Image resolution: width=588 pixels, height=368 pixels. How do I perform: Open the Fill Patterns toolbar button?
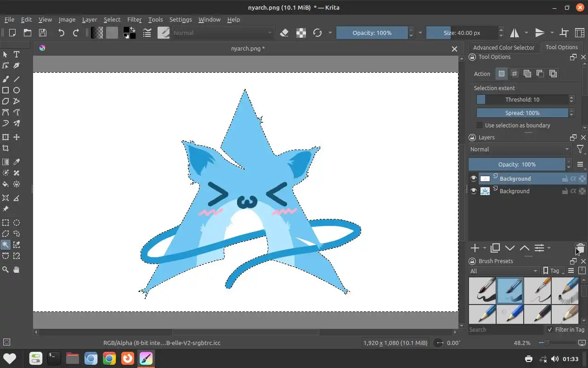pyautogui.click(x=112, y=33)
